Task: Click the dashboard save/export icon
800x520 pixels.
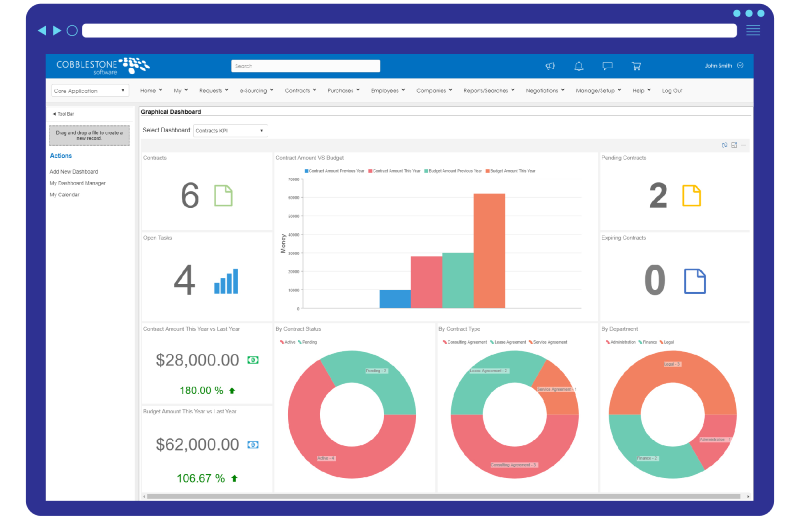Action: click(734, 145)
